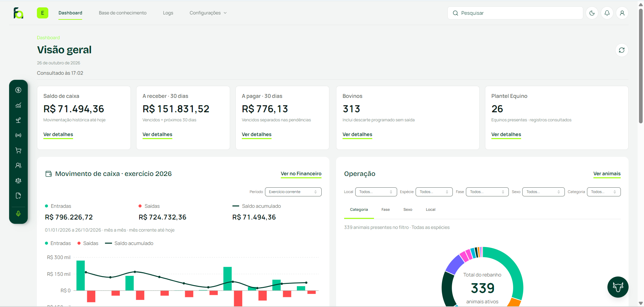This screenshot has width=644, height=307.
Task: Open the Fase filter dropdown
Action: [x=487, y=192]
